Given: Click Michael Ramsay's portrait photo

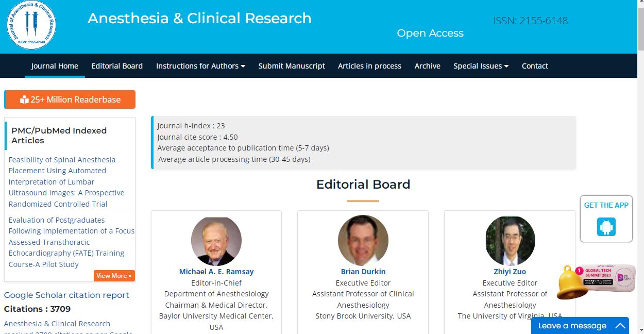Looking at the screenshot, I should point(216,241).
